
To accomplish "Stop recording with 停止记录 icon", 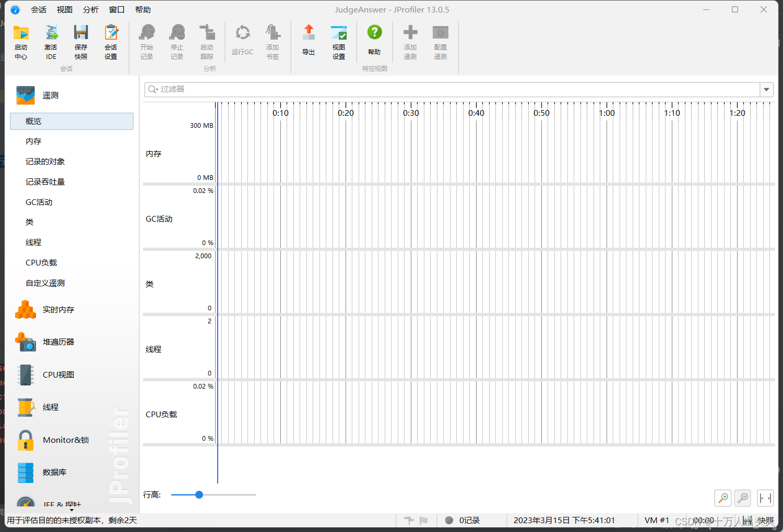I will coord(177,42).
